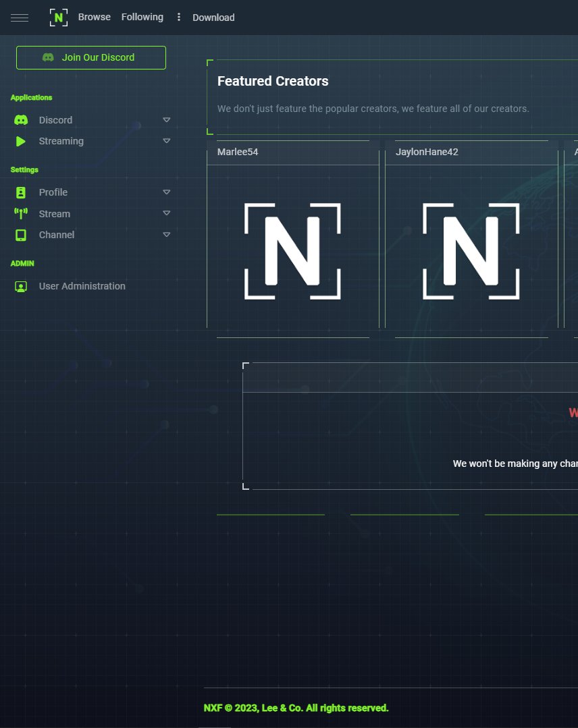Select the Channel icon in the sidebar
Screen dimensions: 578x728
pyautogui.click(x=21, y=235)
